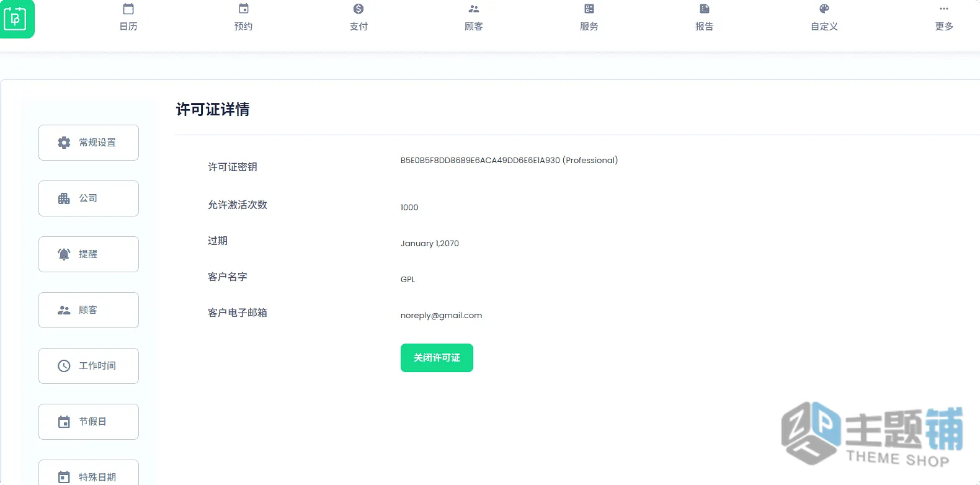The height and width of the screenshot is (485, 980).
Task: Click the expiry date January 1,2070
Action: click(x=430, y=243)
